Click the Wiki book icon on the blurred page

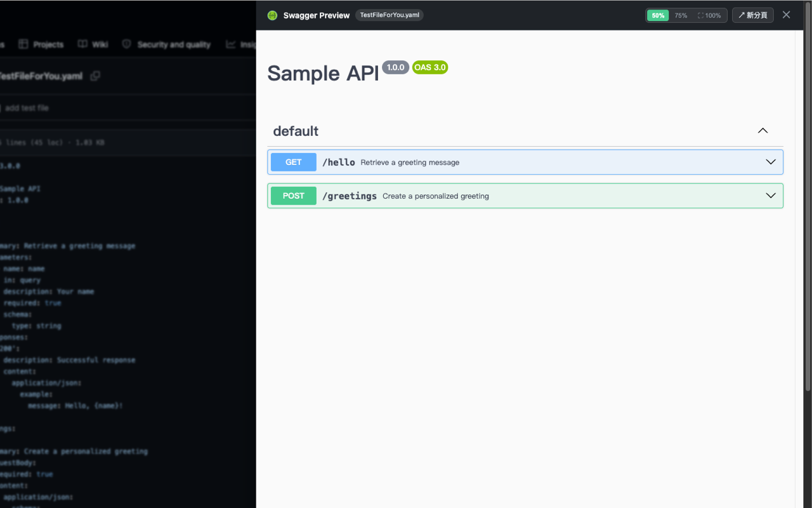(x=82, y=44)
